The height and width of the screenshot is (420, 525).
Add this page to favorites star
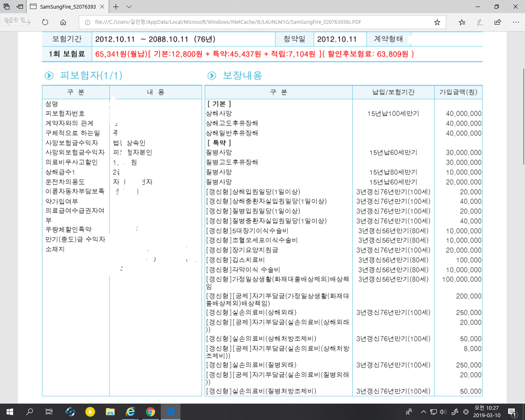437,22
